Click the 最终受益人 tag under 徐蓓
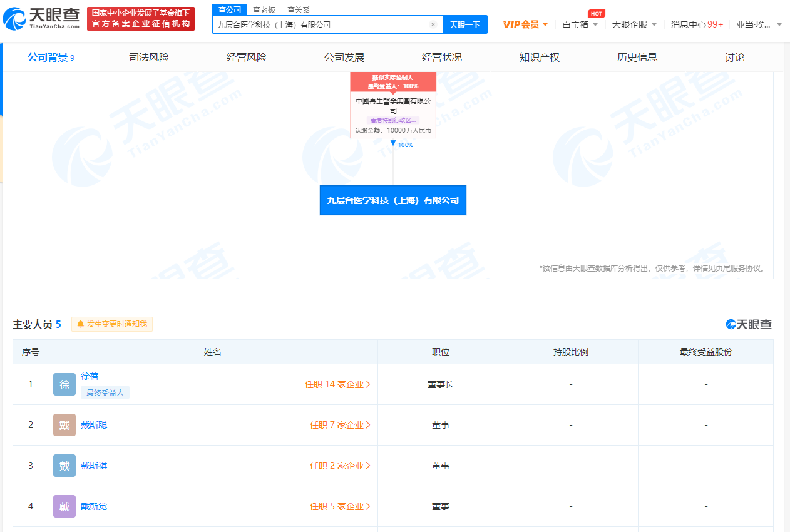The height and width of the screenshot is (532, 790). [x=105, y=392]
